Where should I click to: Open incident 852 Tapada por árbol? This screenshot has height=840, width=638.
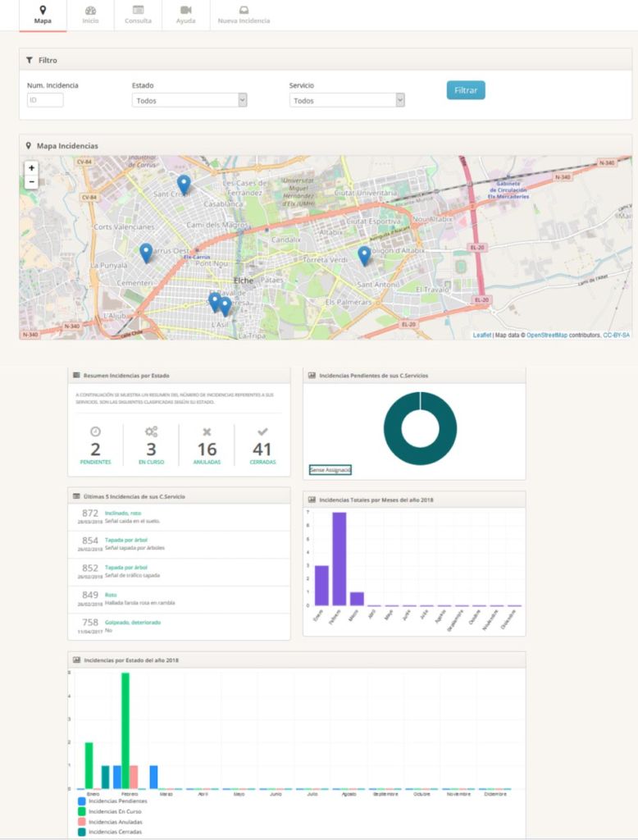(x=179, y=572)
